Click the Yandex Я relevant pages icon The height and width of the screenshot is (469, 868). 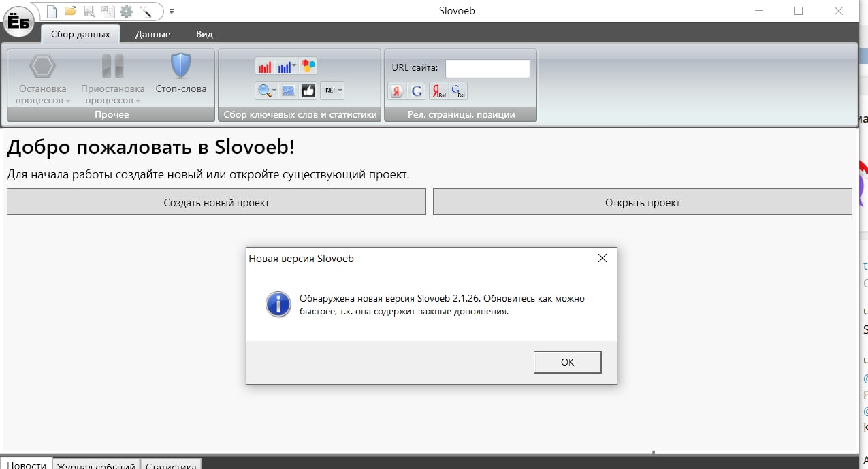397,91
